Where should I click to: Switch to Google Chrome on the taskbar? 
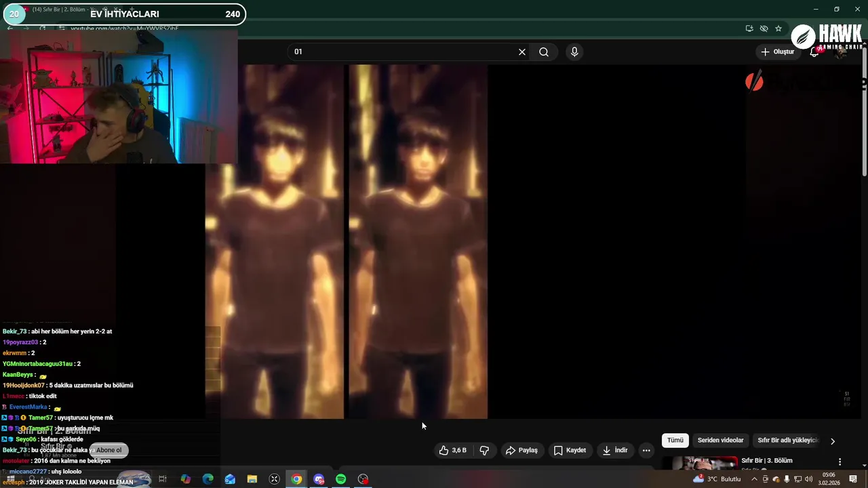(x=297, y=479)
